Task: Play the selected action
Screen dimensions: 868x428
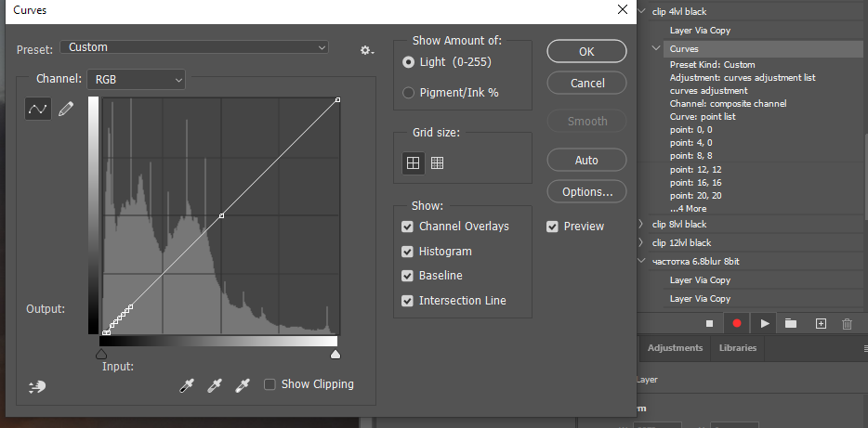Action: click(x=765, y=323)
